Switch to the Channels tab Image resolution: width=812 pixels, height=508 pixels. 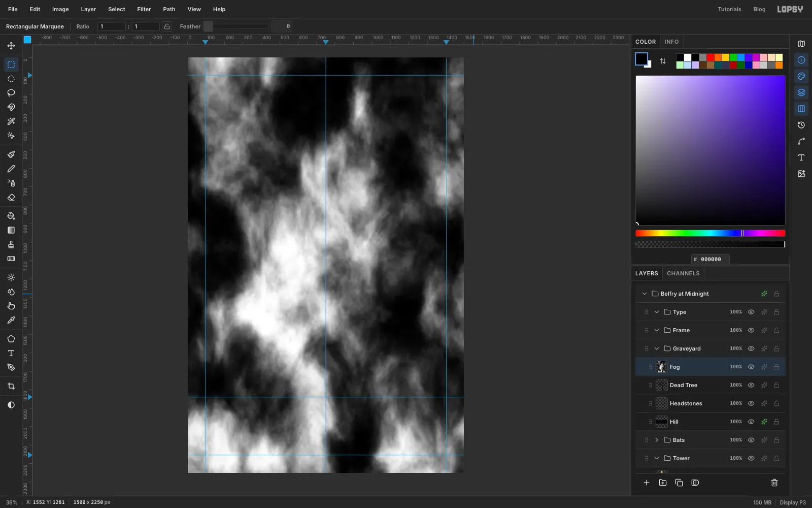point(683,273)
